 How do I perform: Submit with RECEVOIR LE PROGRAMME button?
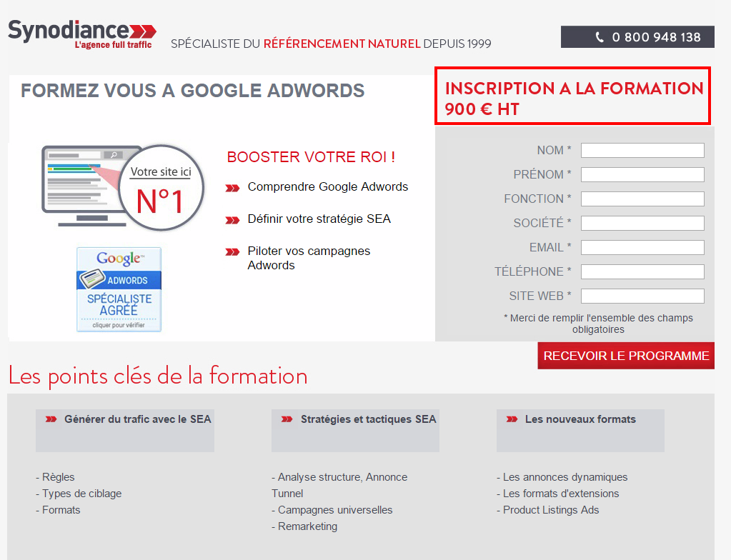(x=626, y=356)
